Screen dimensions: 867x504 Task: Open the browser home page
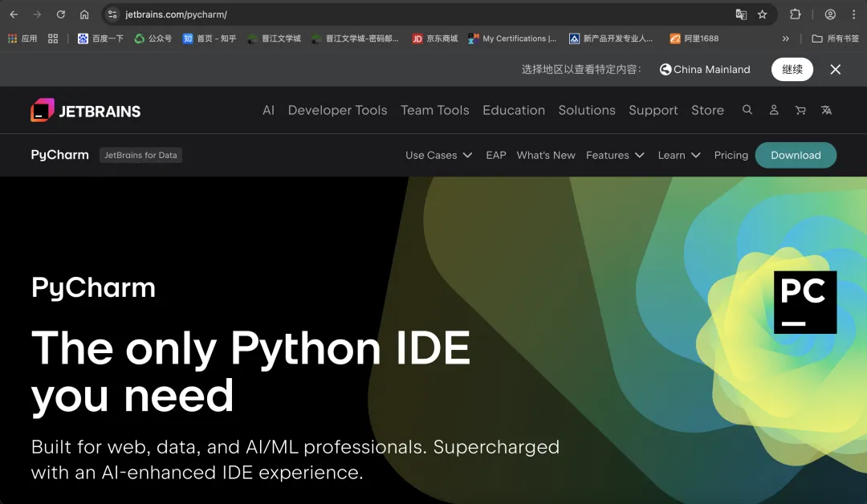(x=84, y=14)
